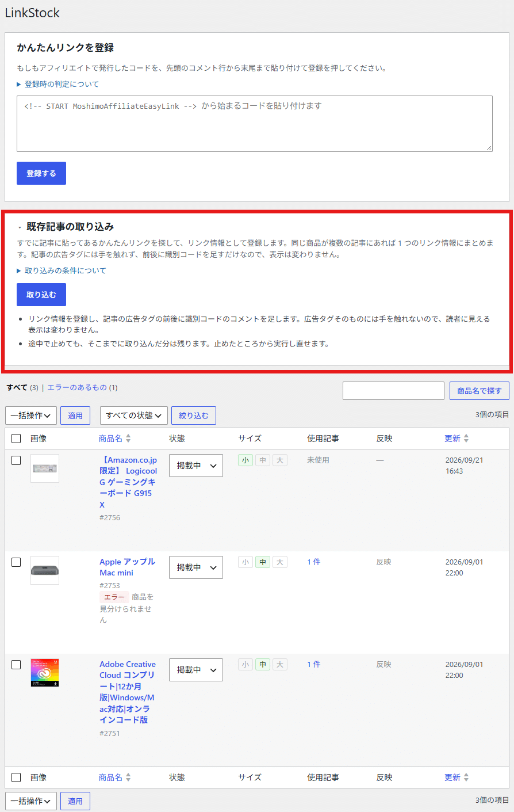Filter to エラーのあるもの items
514x812 pixels.
click(77, 388)
